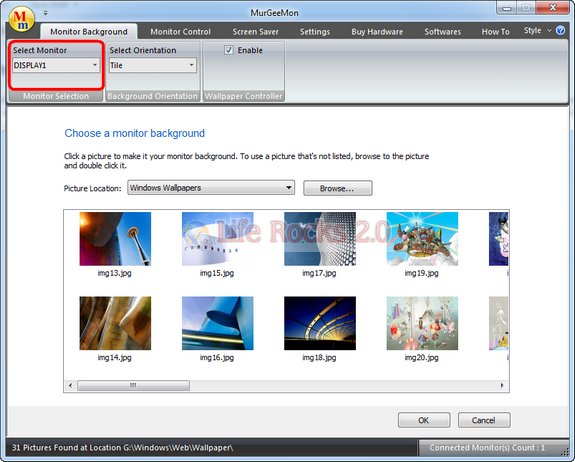Select the img18.jpg thumbnail

pyautogui.click(x=320, y=323)
